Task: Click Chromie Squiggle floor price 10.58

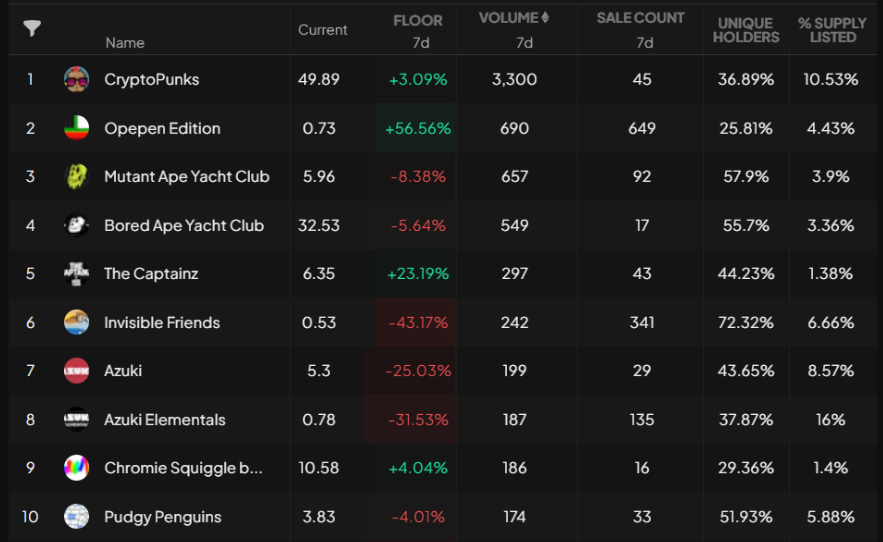Action: [319, 468]
